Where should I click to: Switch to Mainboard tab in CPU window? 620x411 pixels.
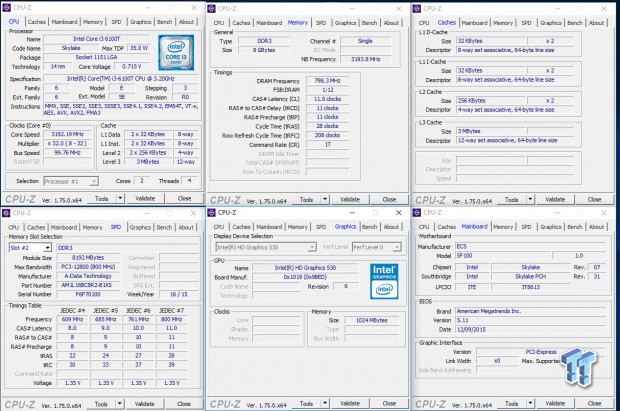pyautogui.click(x=64, y=22)
